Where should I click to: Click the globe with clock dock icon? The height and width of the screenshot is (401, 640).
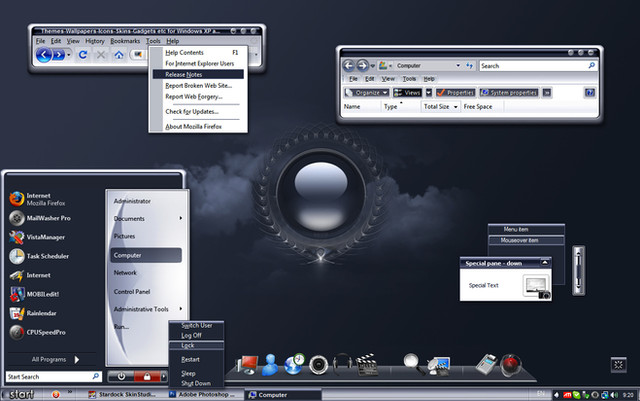tap(294, 364)
